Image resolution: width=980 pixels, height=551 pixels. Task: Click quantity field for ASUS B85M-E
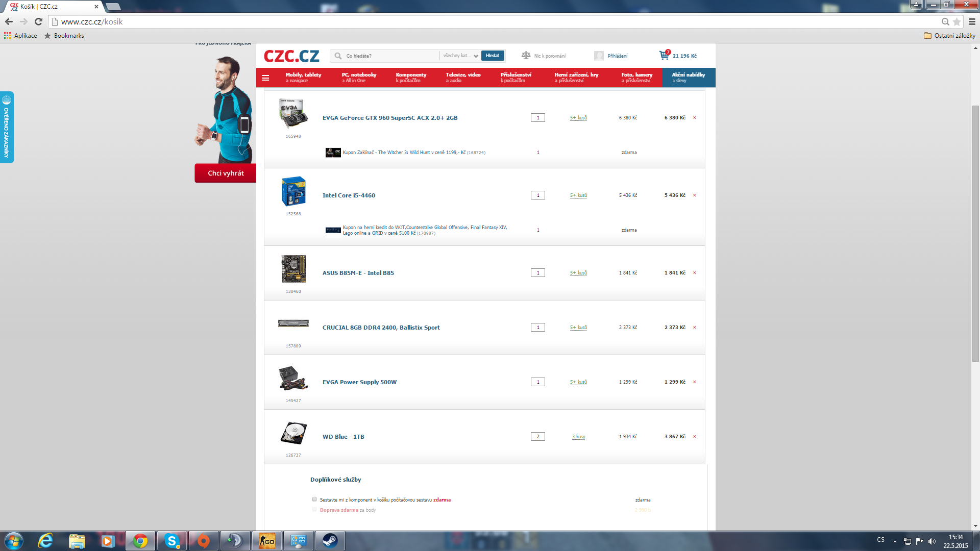(538, 273)
